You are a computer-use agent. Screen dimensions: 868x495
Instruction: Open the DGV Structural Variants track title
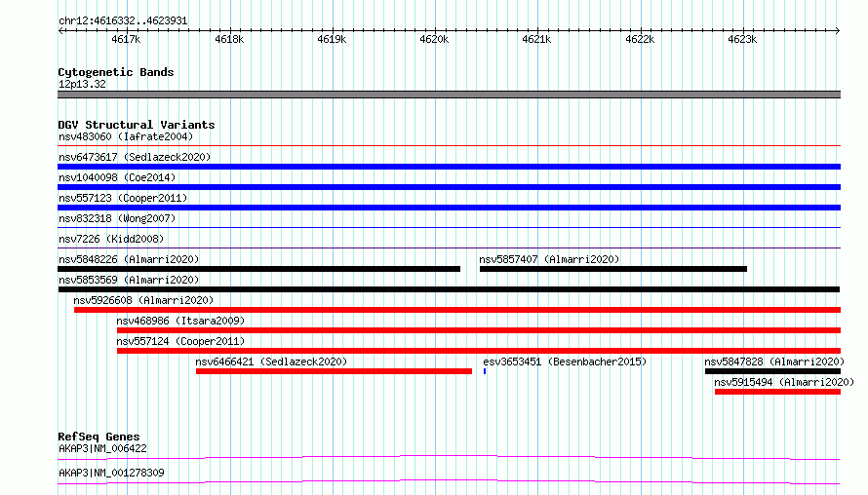[x=137, y=125]
